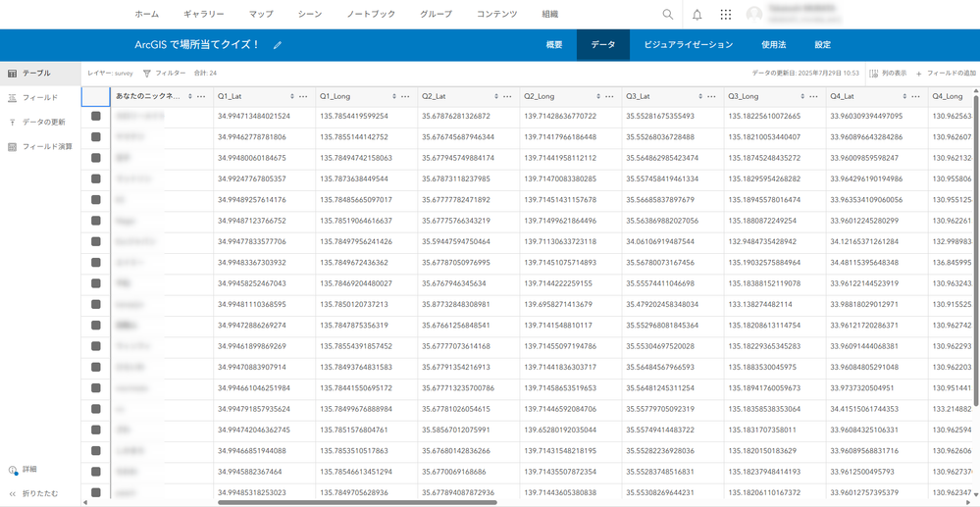Click the pencil edit title icon
The height and width of the screenshot is (507, 980).
pyautogui.click(x=278, y=45)
